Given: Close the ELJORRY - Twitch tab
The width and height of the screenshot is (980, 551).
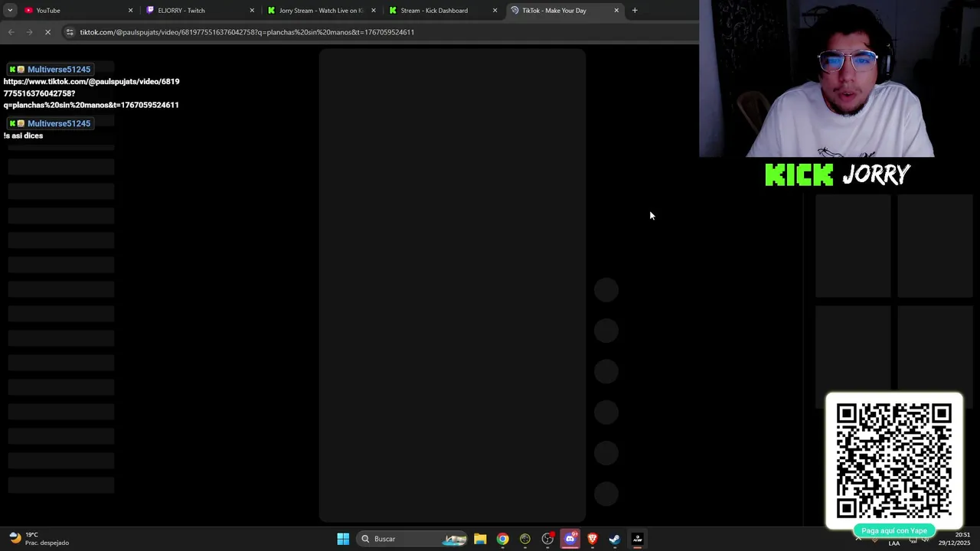Looking at the screenshot, I should pos(252,10).
